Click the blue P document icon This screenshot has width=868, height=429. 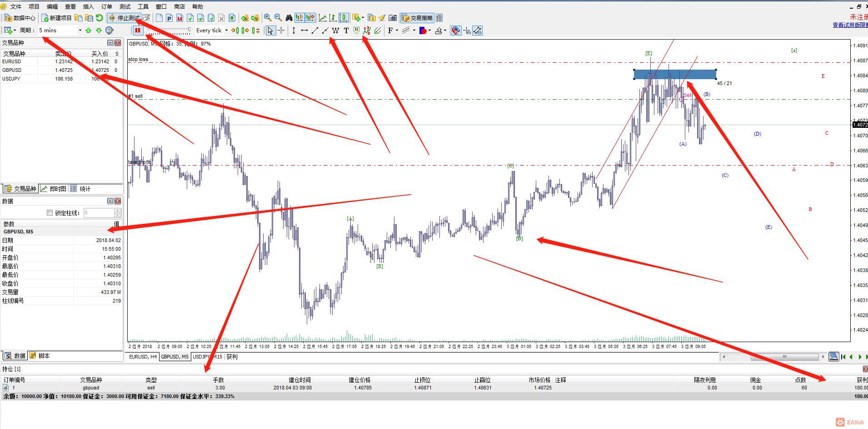(x=170, y=18)
